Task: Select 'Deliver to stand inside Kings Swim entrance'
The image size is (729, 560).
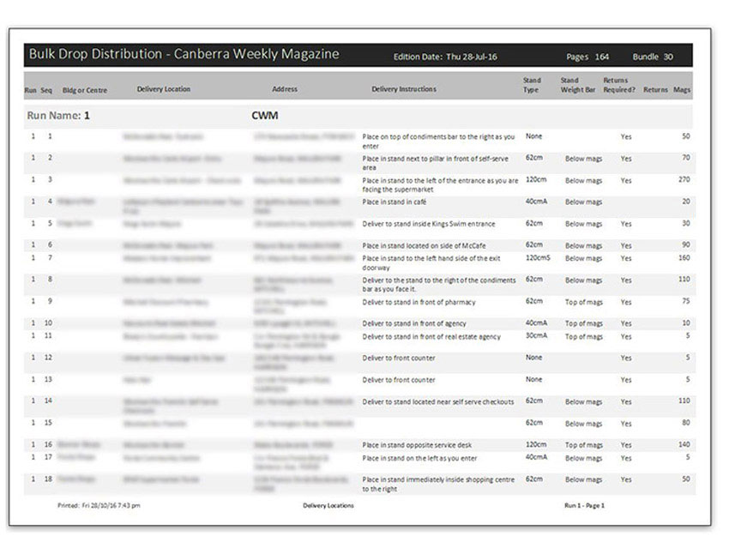Action: coord(429,224)
